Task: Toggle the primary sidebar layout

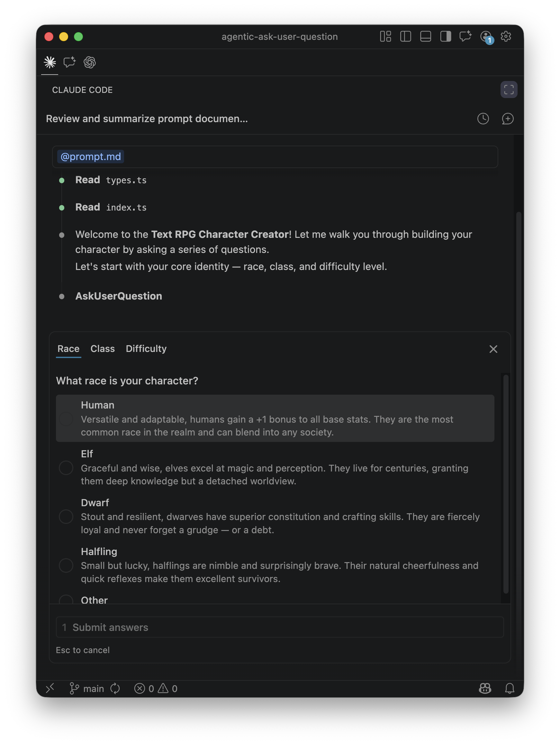Action: pyautogui.click(x=405, y=36)
